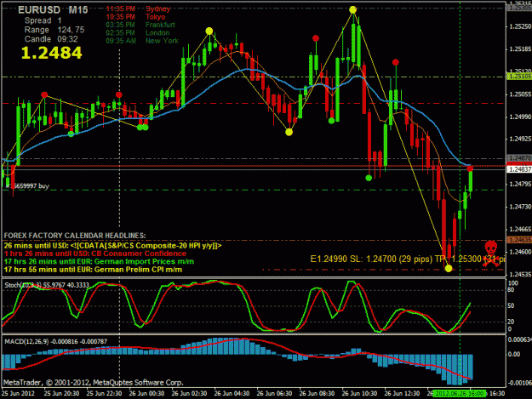Select the Range 124, 75 info line
Viewport: 532px width, 399px height.
54,30
